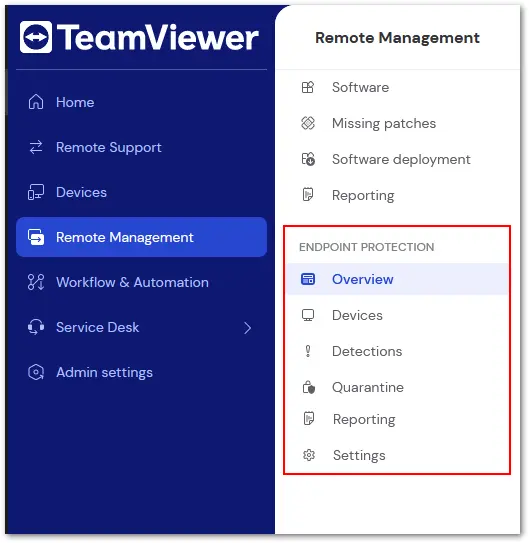This screenshot has height=543, width=529.
Task: Click the Endpoint Protection section heading
Action: tap(367, 247)
